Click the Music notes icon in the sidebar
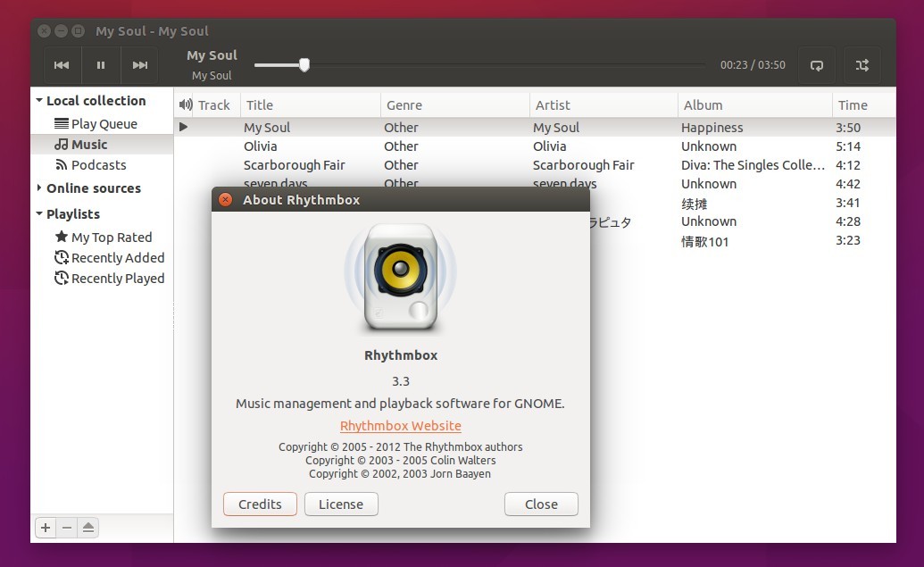924x567 pixels. coord(62,145)
